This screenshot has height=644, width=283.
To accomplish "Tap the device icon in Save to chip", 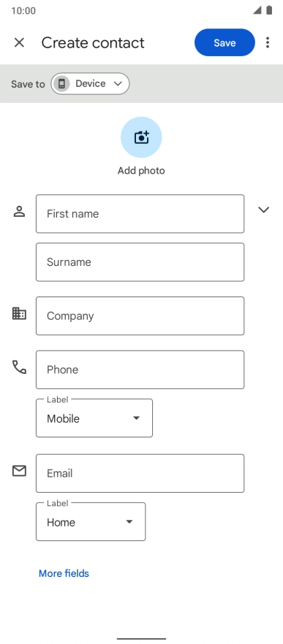I will point(61,84).
